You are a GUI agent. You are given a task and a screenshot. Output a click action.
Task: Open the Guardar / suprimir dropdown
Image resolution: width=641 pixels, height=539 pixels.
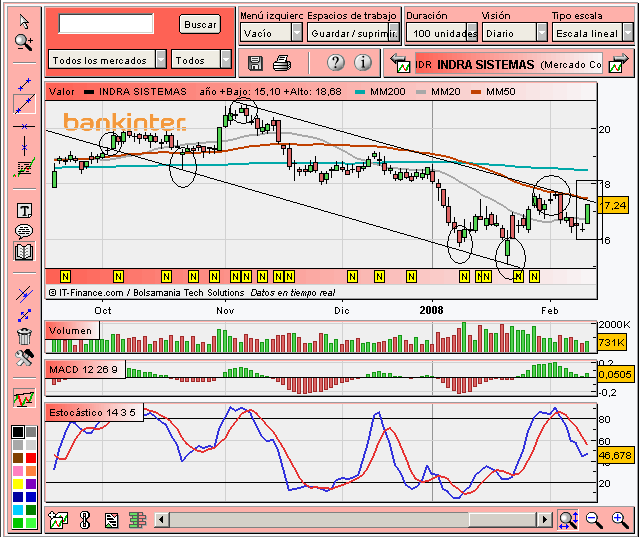click(x=353, y=33)
